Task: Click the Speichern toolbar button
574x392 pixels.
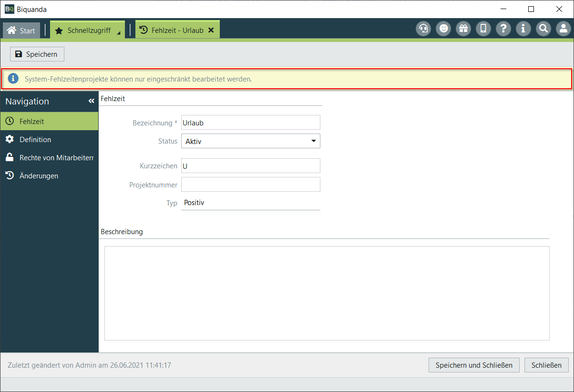Action: [37, 54]
